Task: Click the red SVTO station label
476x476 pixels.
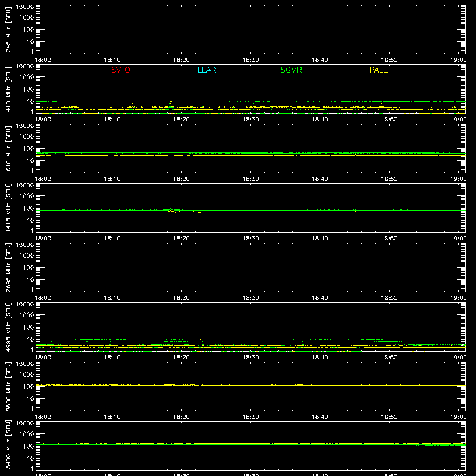Action: [x=121, y=70]
